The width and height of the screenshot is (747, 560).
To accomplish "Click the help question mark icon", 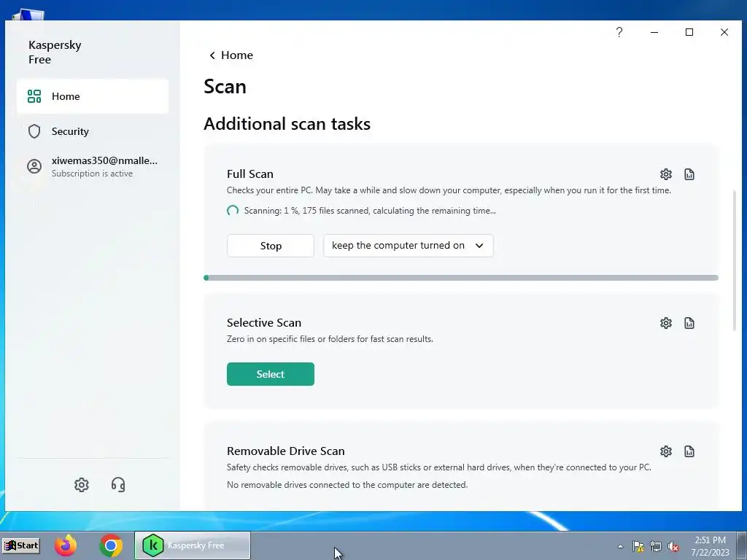I will pos(619,32).
